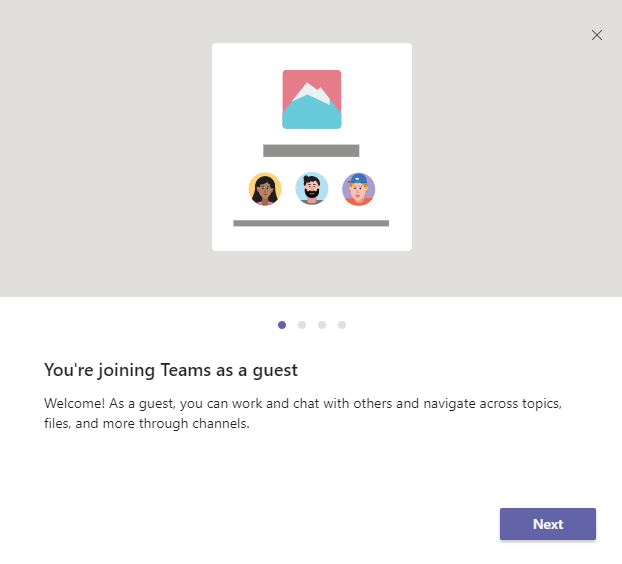Image resolution: width=622 pixels, height=564 pixels.
Task: Jump to the second pagination dot
Action: pyautogui.click(x=302, y=325)
